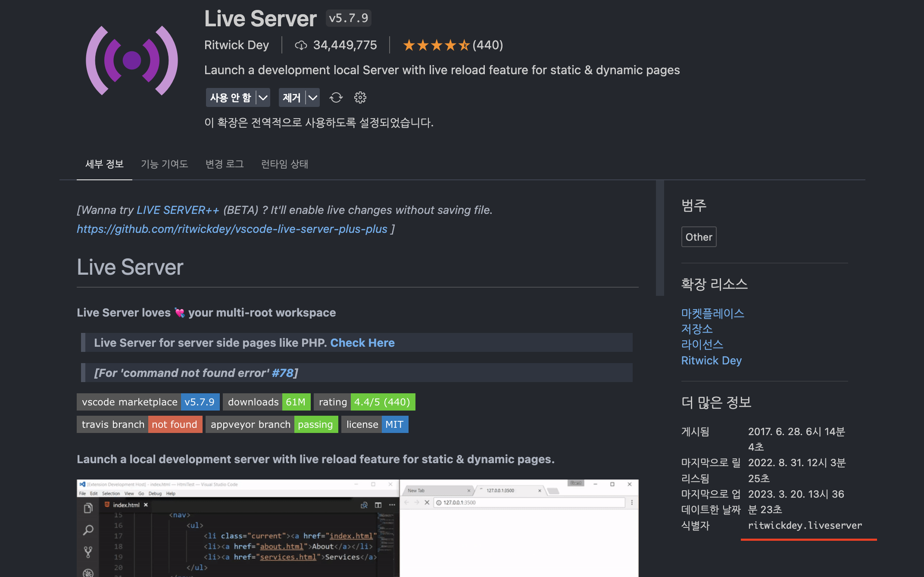The width and height of the screenshot is (924, 577).
Task: Switch to the 런타임 상태 tab
Action: [x=284, y=164]
